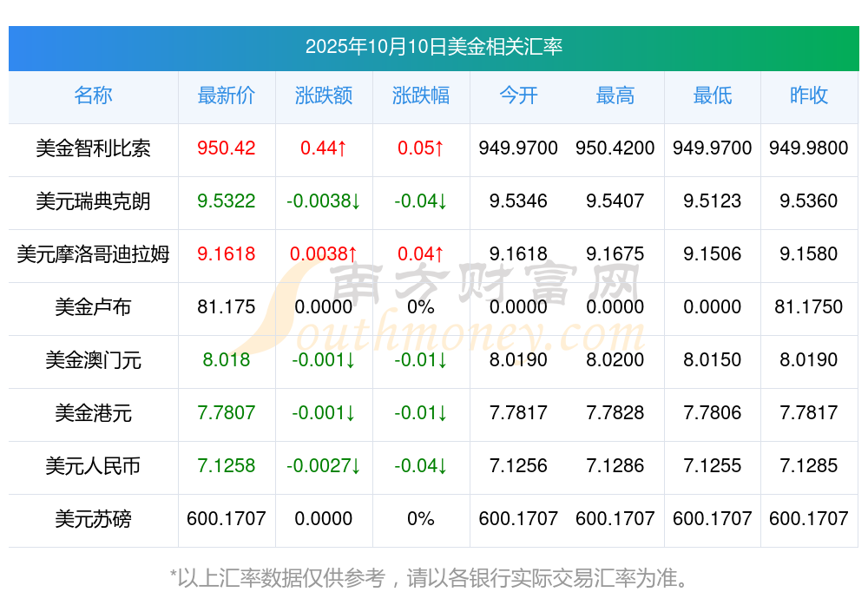This screenshot has height=605, width=868.
Task: Select the 名称 column header
Action: pos(93,96)
